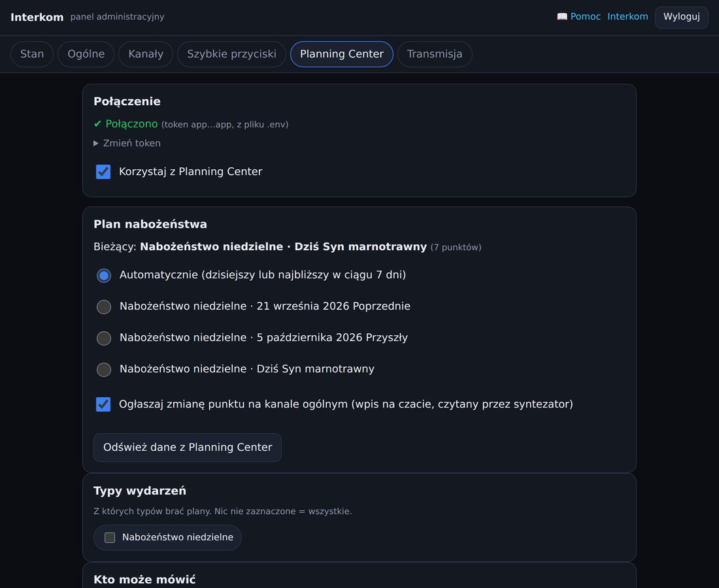Click Odśwież dane z Planning Center
The height and width of the screenshot is (588, 719).
point(188,448)
